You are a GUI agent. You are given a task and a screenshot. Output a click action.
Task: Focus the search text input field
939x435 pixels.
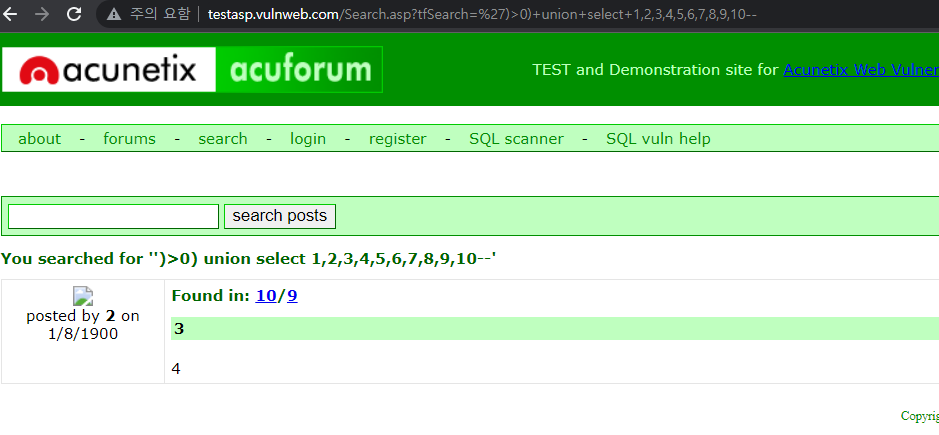pos(113,216)
